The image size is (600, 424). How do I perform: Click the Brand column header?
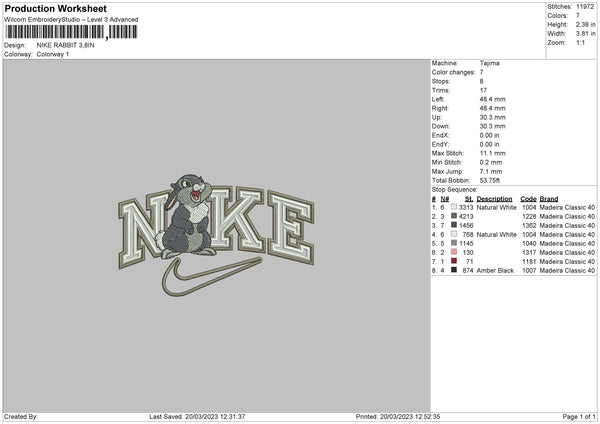pos(549,199)
